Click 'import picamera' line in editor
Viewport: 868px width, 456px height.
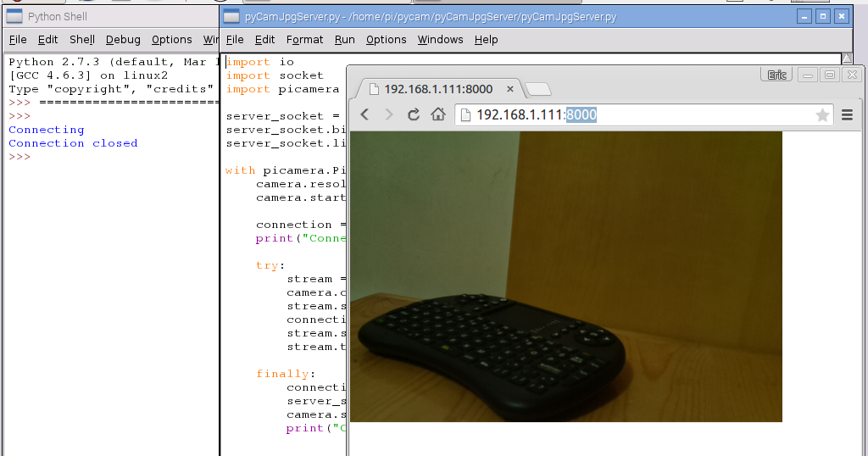click(x=282, y=89)
